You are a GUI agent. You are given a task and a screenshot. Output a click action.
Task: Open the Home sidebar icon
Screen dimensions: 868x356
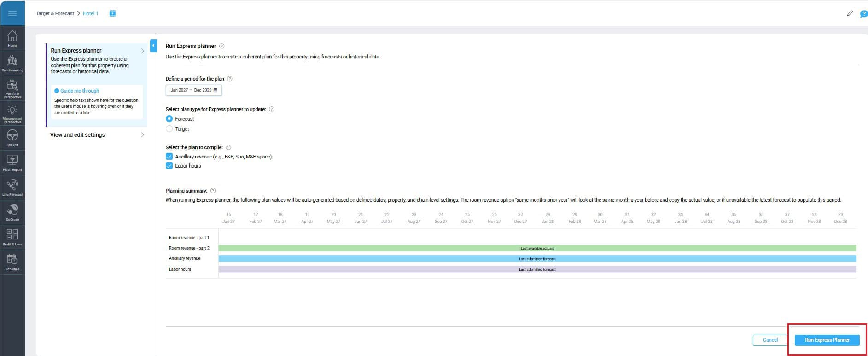pos(12,38)
